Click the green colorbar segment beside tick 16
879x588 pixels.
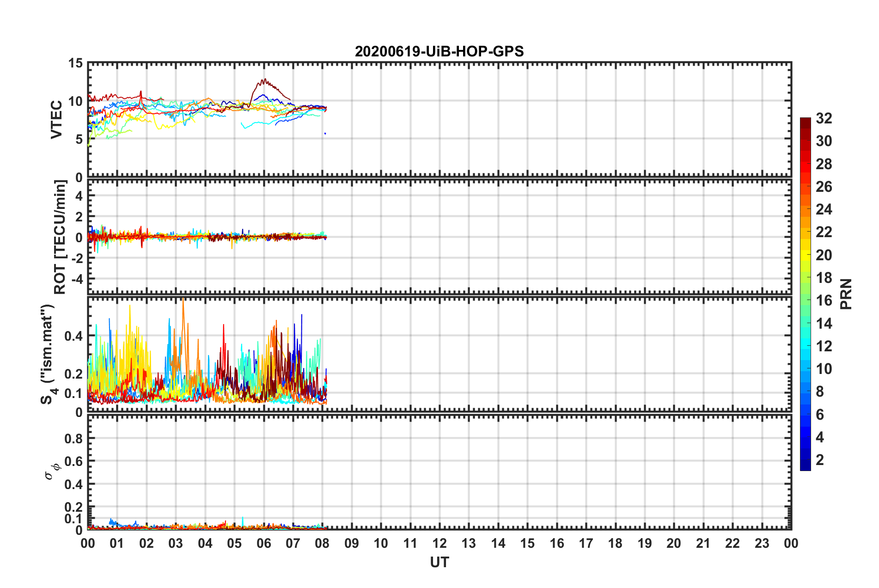805,300
